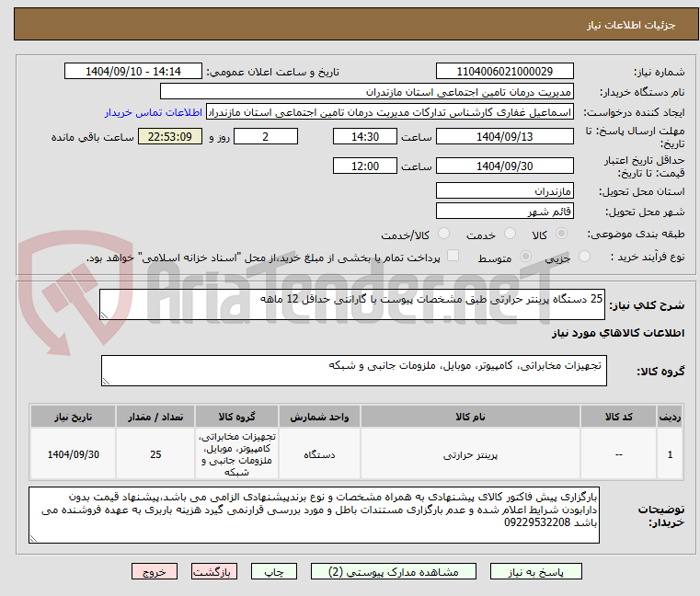Image resolution: width=700 pixels, height=596 pixels.
Task: Click the واحد شمارش column header
Action: [319, 417]
